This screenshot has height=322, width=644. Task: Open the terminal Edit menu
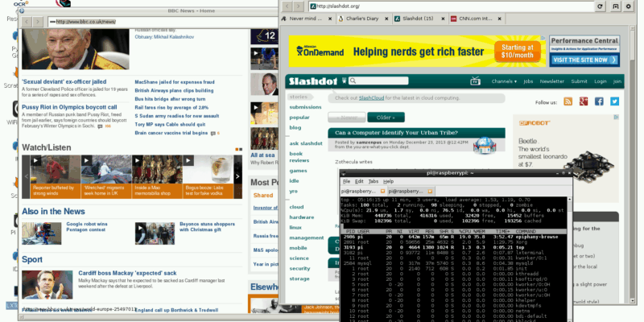click(x=360, y=181)
